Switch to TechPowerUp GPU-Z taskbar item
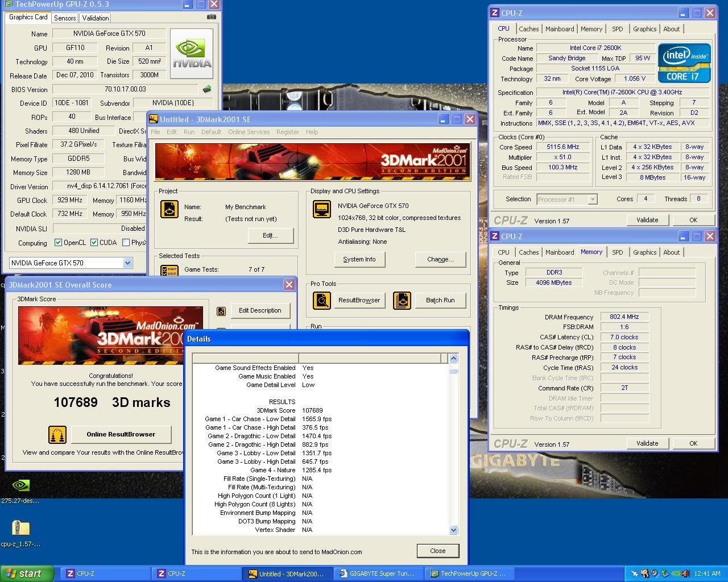Image resolution: width=728 pixels, height=582 pixels. pos(470,573)
